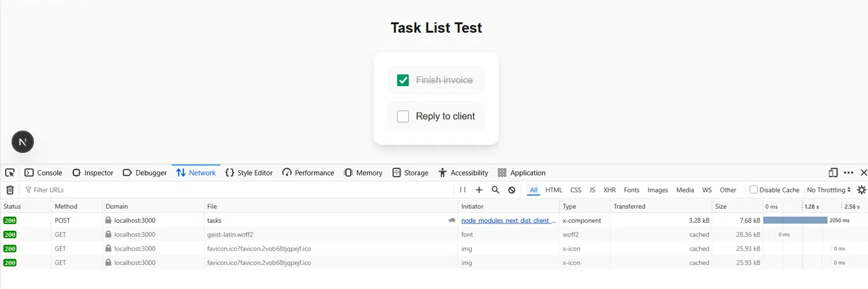Pause network recording
The height and width of the screenshot is (289, 868).
[462, 190]
